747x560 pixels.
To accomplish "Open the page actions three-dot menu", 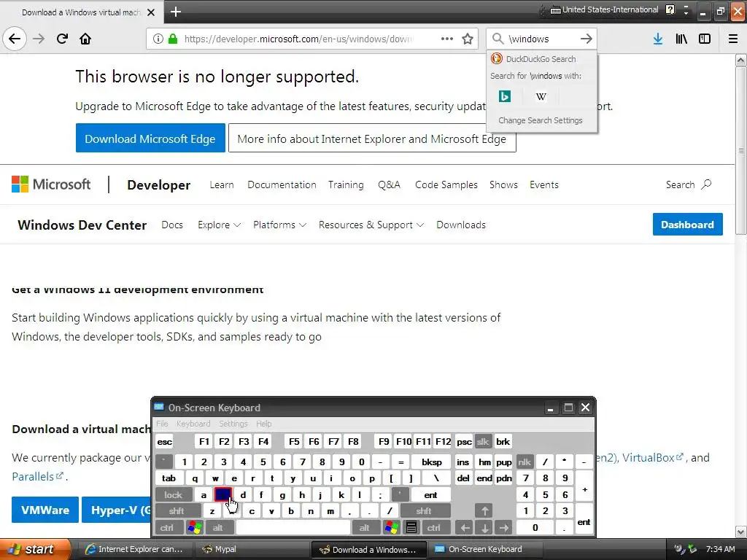I will [x=447, y=39].
